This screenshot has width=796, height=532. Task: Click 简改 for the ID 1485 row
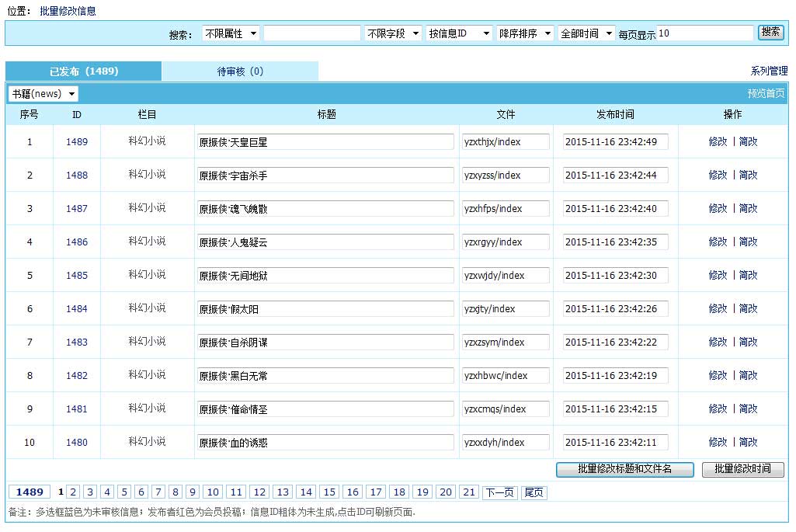coord(748,276)
